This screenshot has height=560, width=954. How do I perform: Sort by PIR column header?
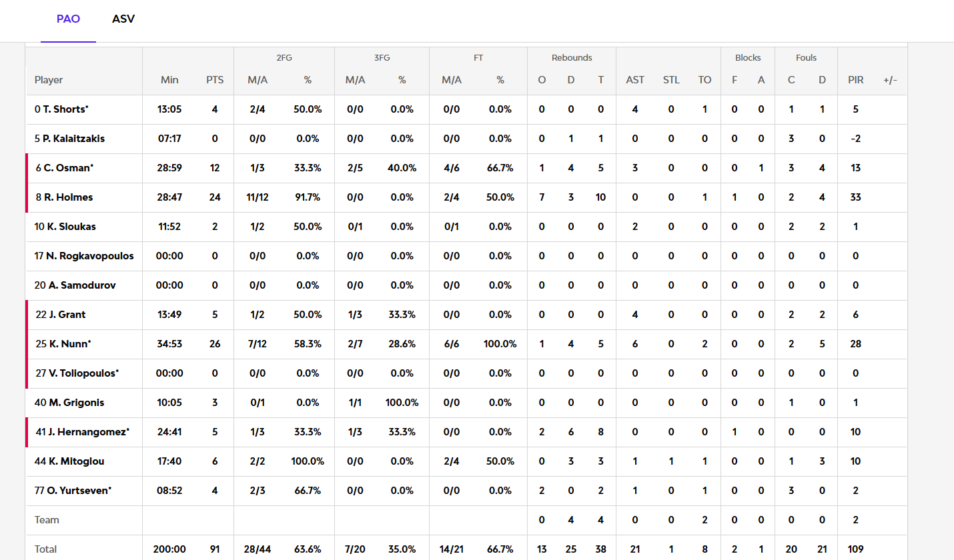[855, 80]
